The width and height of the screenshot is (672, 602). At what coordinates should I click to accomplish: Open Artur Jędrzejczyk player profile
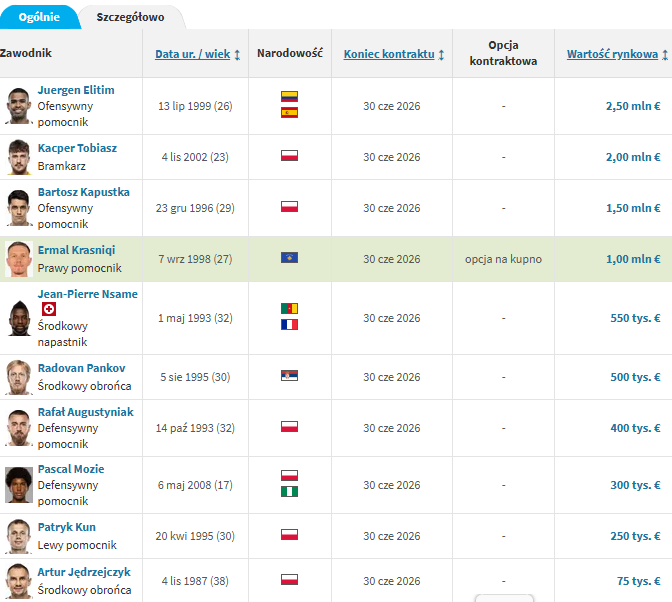[84, 572]
